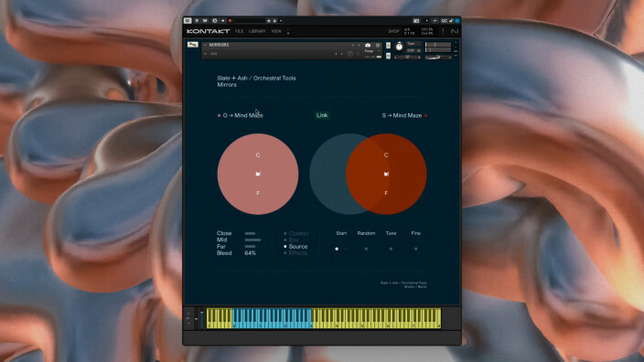The image size is (644, 362).
Task: Click the info icon beside the camera
Action: (x=378, y=45)
